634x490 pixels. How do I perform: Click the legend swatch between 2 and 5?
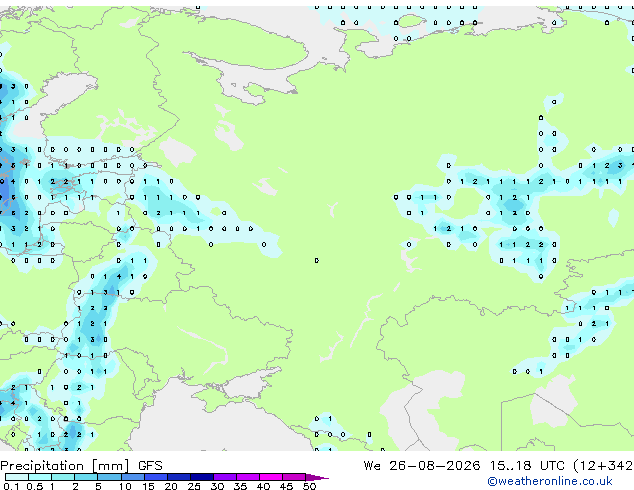[86, 477]
